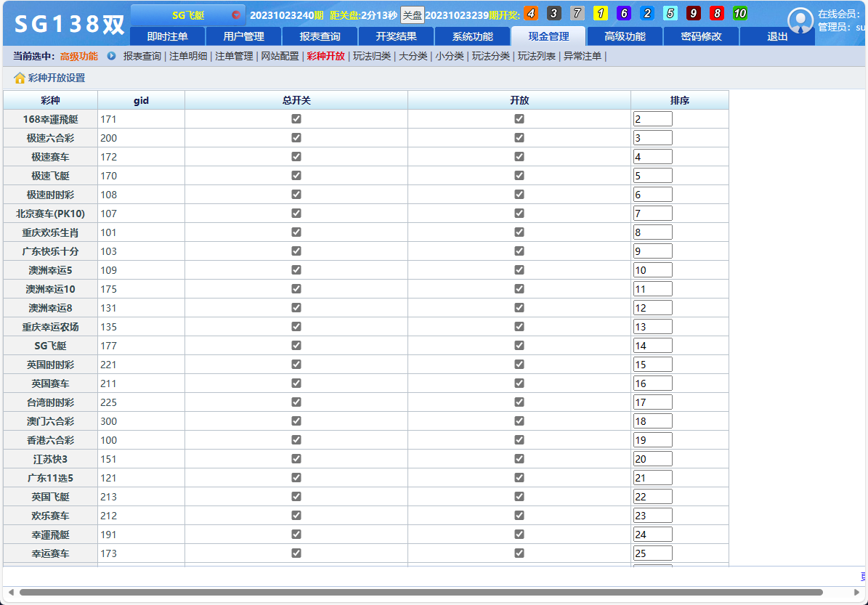This screenshot has width=868, height=605.
Task: Click the 关盘 button
Action: click(412, 15)
